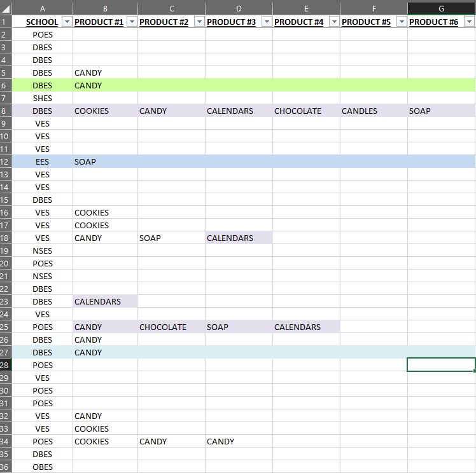
Task: Select CHOCOLATE cell in row 8
Action: (x=306, y=111)
